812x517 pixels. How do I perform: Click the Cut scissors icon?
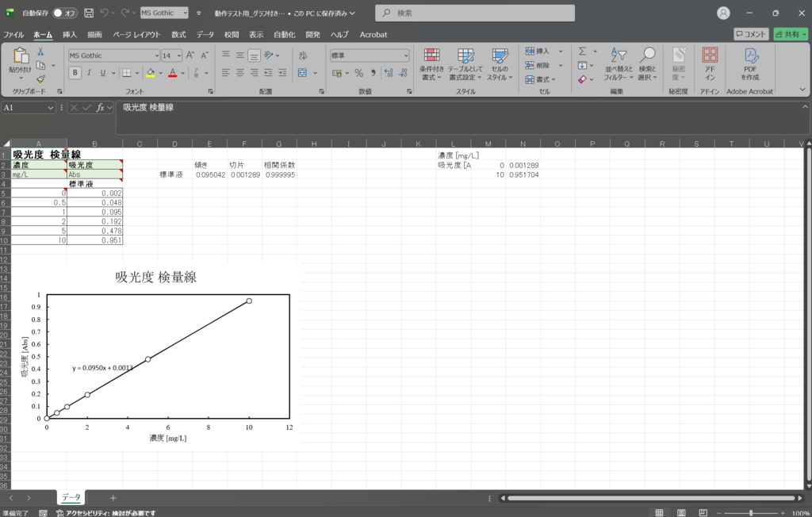(40, 52)
